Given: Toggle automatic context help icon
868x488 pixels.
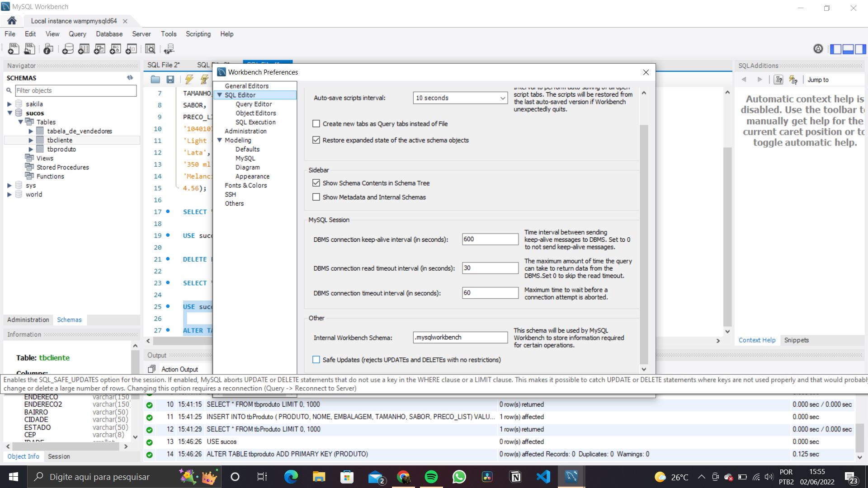Looking at the screenshot, I should pyautogui.click(x=793, y=80).
